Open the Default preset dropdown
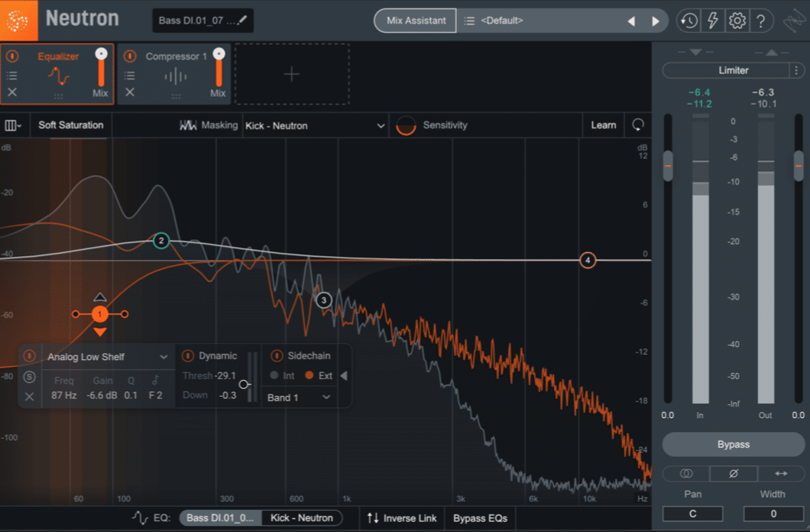The height and width of the screenshot is (532, 810). 543,21
